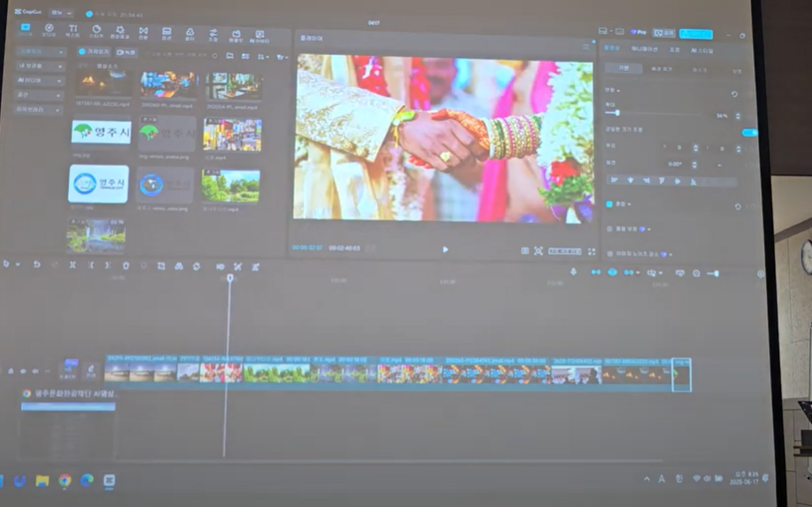Screen dimensions: 812x507
Task: Open the media sort dropdown
Action: click(263, 57)
